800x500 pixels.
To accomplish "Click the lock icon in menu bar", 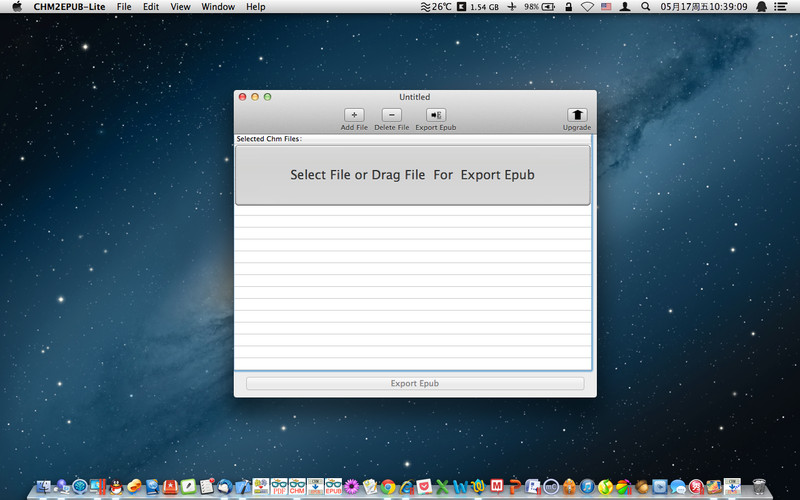I will (568, 7).
